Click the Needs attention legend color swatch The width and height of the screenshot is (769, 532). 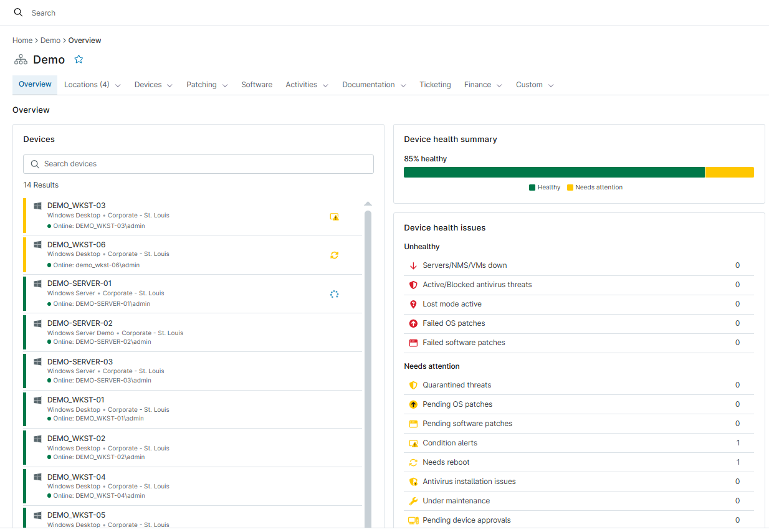[570, 188]
